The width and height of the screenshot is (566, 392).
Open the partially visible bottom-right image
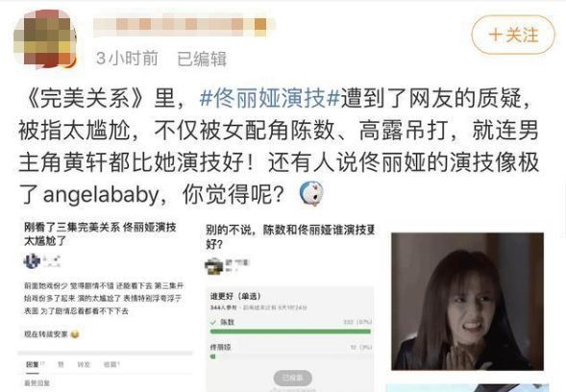[x=467, y=387]
